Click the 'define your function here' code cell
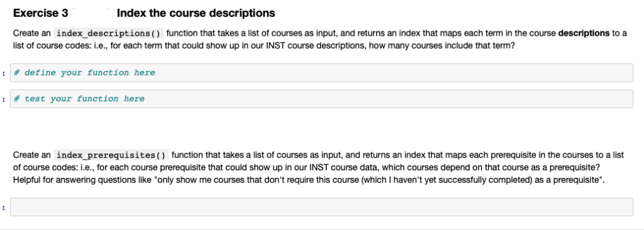This screenshot has height=230, width=644. pyautogui.click(x=321, y=73)
